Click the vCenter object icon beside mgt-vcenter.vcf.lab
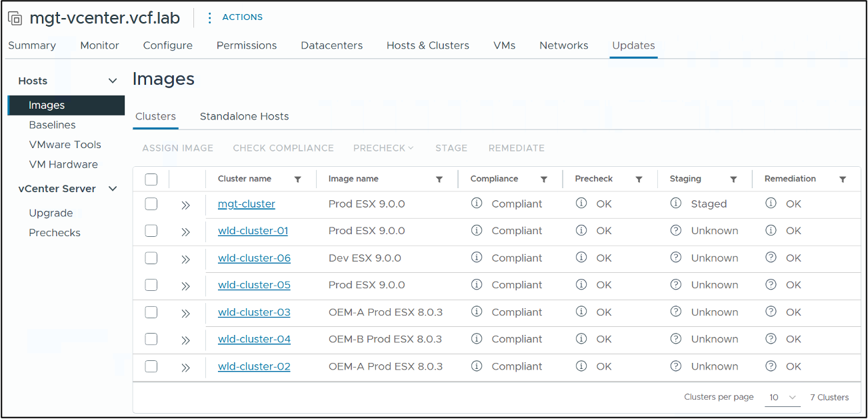 point(15,18)
